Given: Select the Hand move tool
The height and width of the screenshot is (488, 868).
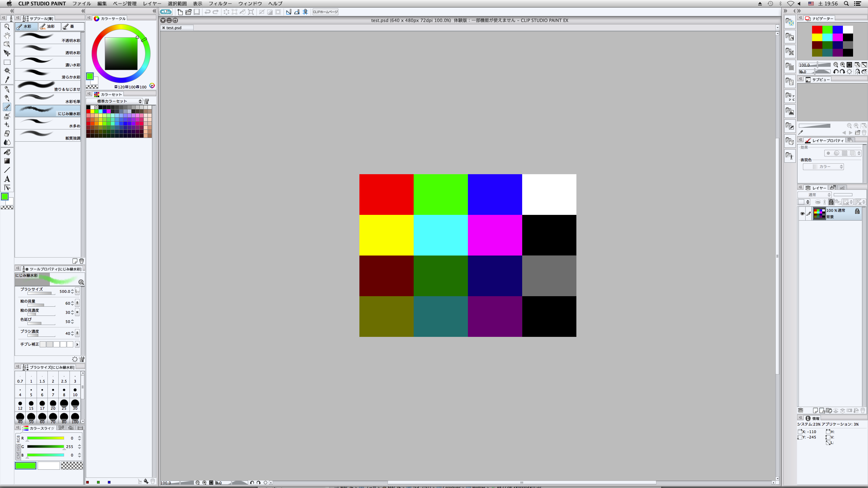Looking at the screenshot, I should click(x=7, y=36).
